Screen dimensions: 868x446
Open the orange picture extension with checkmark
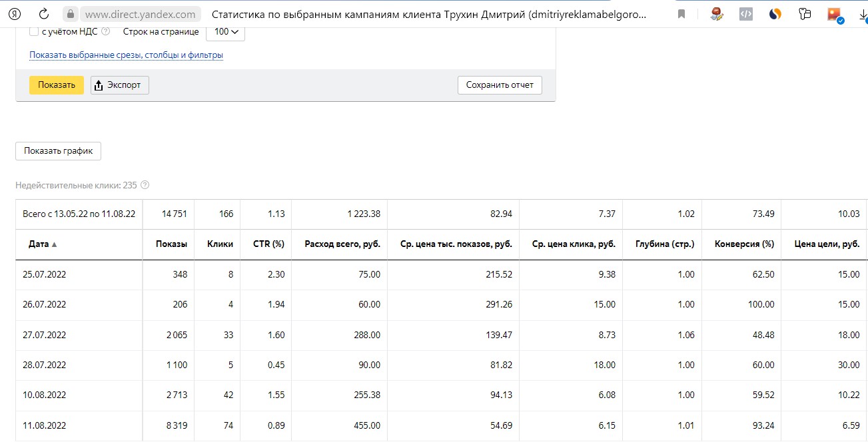835,14
